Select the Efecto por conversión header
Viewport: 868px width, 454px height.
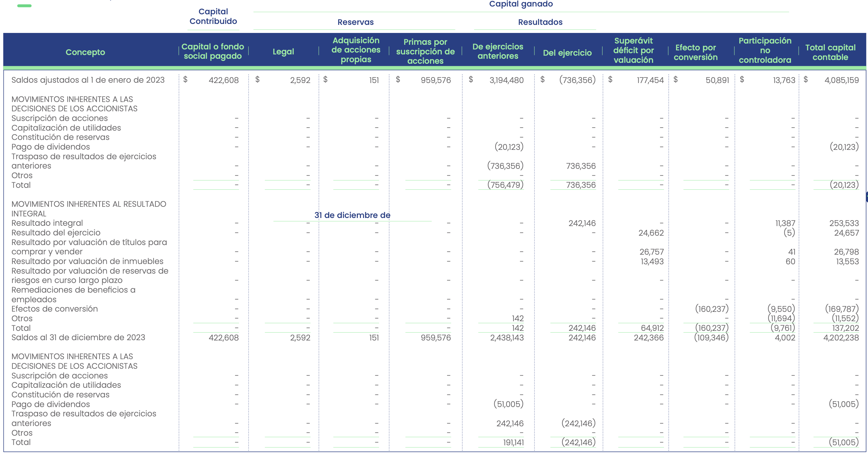(695, 52)
